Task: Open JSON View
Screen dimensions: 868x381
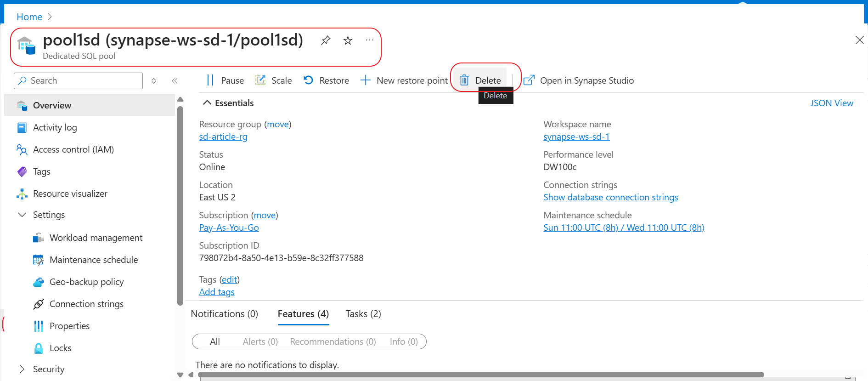Action: (x=831, y=103)
